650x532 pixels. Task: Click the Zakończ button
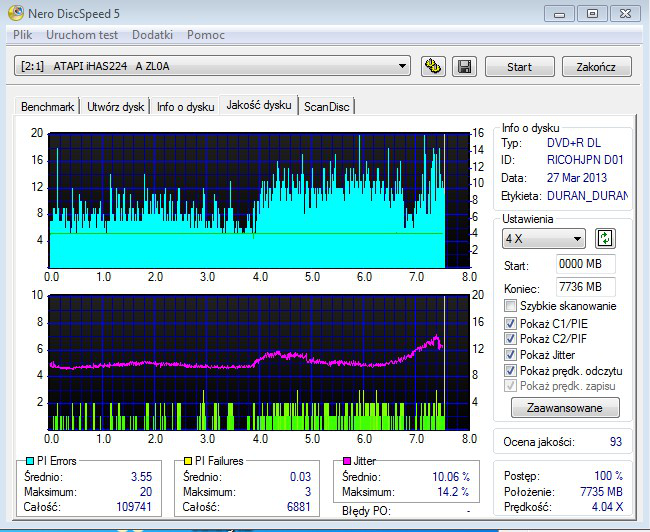596,67
